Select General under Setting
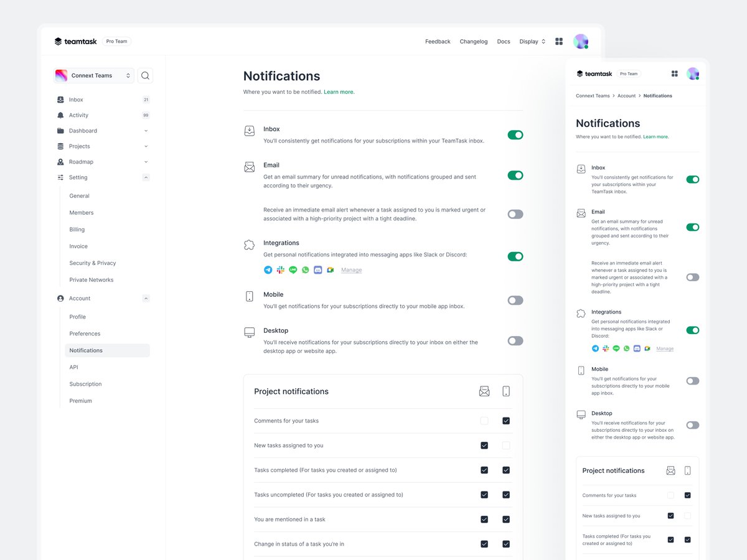The width and height of the screenshot is (747, 560). [79, 196]
